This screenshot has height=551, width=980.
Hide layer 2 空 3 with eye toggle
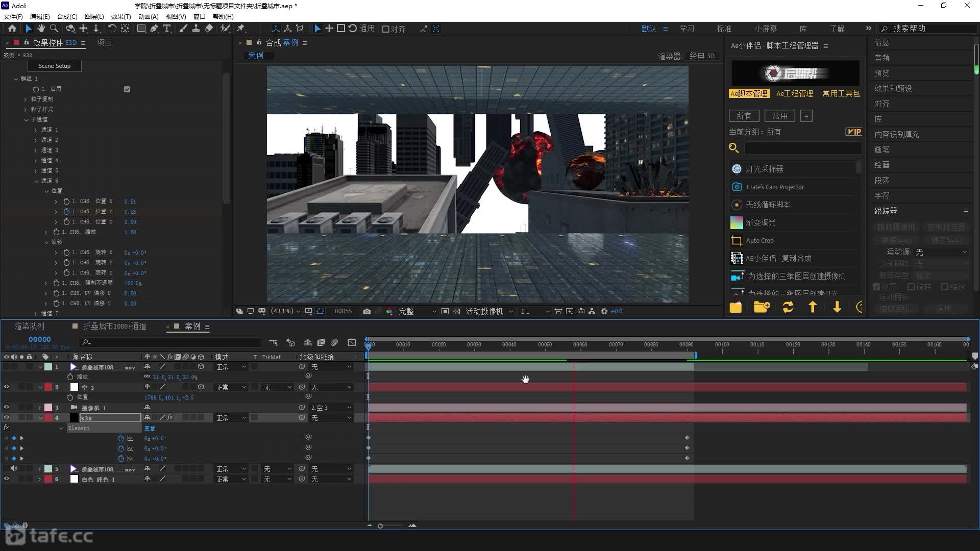pyautogui.click(x=7, y=387)
